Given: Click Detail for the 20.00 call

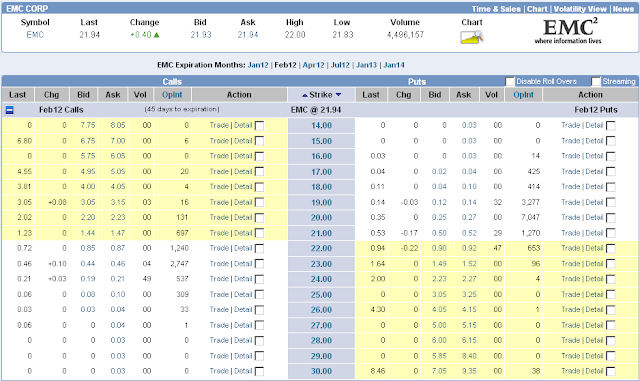Looking at the screenshot, I should (243, 218).
